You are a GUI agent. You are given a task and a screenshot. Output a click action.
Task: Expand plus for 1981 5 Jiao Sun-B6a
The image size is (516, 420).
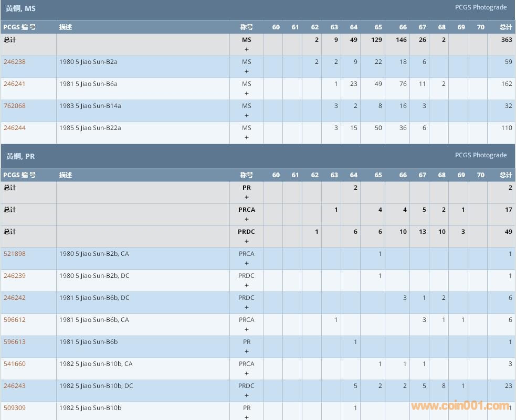247,94
